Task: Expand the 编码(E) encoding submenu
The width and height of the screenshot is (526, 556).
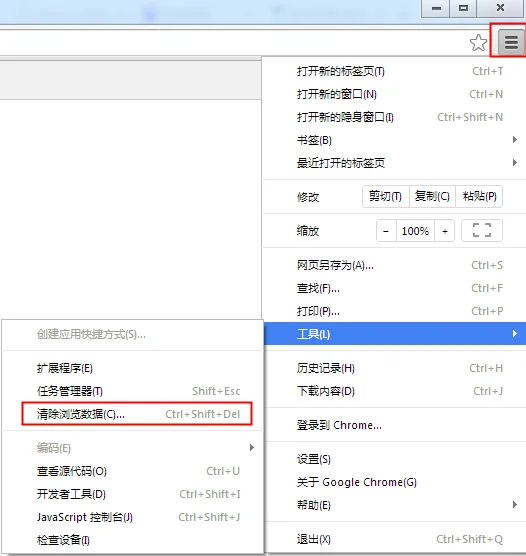Action: 133,448
